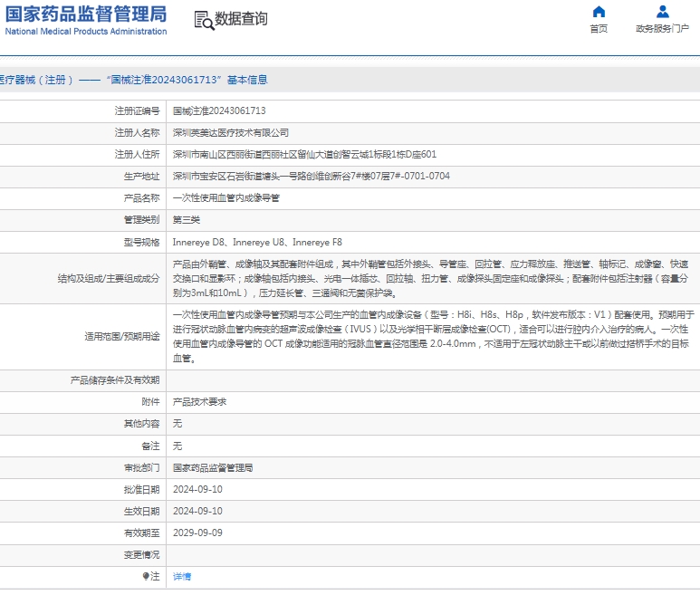
Task: Select model text Innereye D8、Innereye U8、Innereye F8
Action: [x=257, y=243]
